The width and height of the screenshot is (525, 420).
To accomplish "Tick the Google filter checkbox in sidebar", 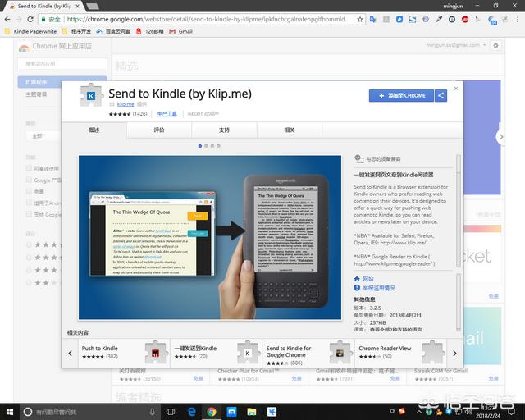I will (29, 180).
